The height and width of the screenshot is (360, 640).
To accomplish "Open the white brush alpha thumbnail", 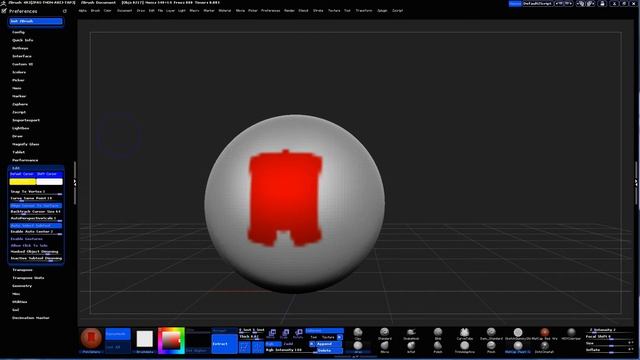I will tap(144, 339).
